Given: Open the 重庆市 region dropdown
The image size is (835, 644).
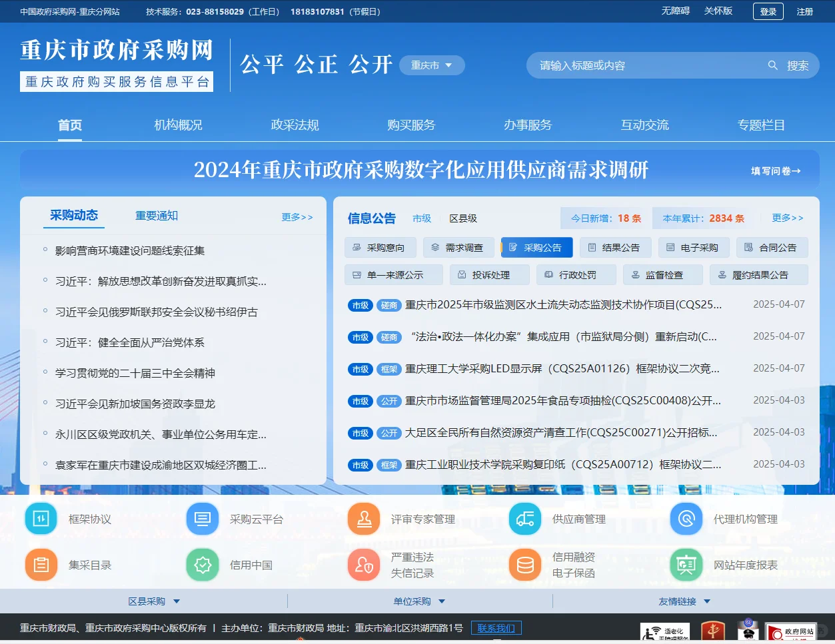Looking at the screenshot, I should 432,65.
